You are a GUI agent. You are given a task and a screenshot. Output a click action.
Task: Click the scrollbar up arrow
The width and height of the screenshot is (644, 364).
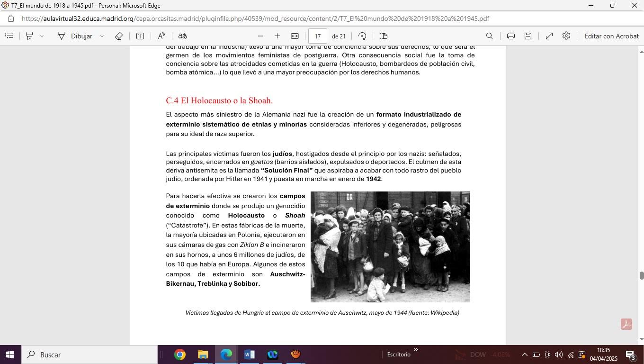tap(642, 52)
